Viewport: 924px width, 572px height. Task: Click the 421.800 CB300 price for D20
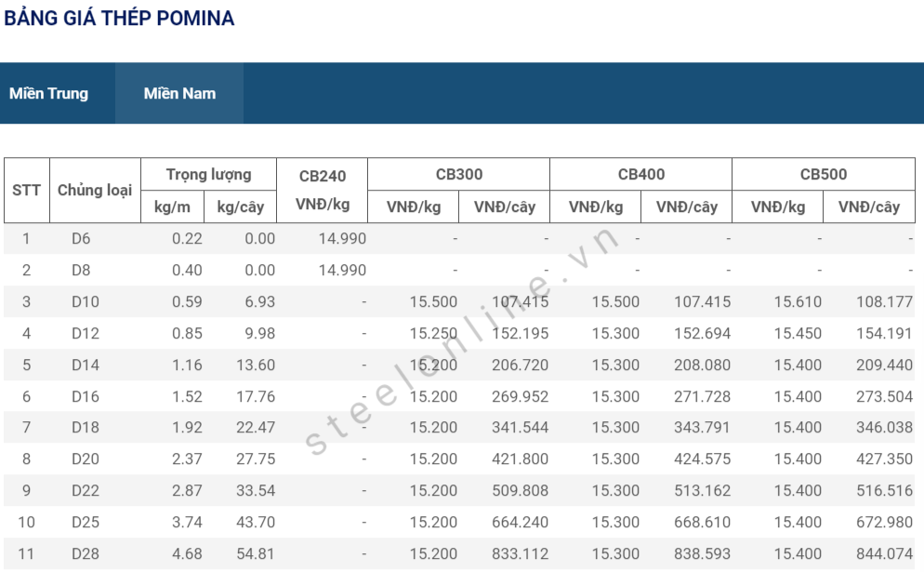520,459
